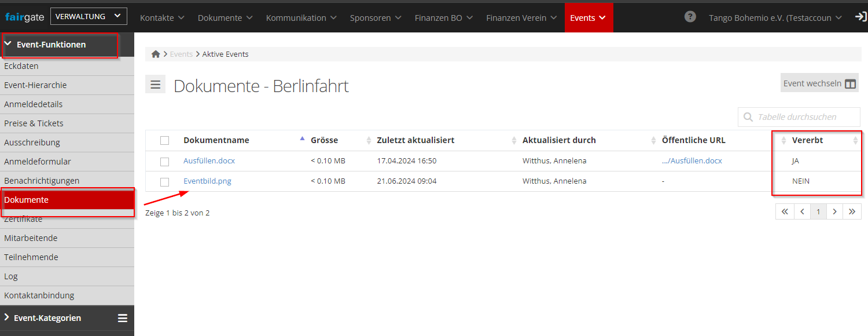868x336 pixels.
Task: Open the Kontakte menu
Action: pyautogui.click(x=162, y=18)
